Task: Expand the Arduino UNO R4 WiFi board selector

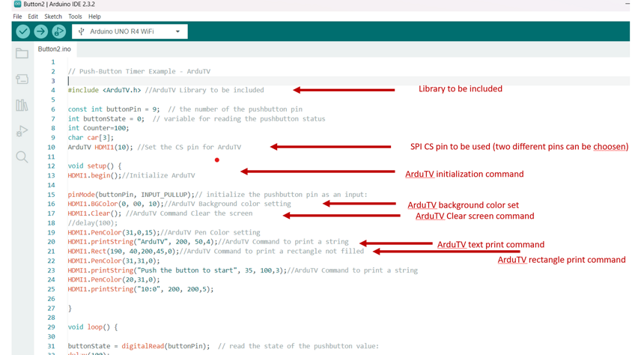Action: click(x=127, y=31)
